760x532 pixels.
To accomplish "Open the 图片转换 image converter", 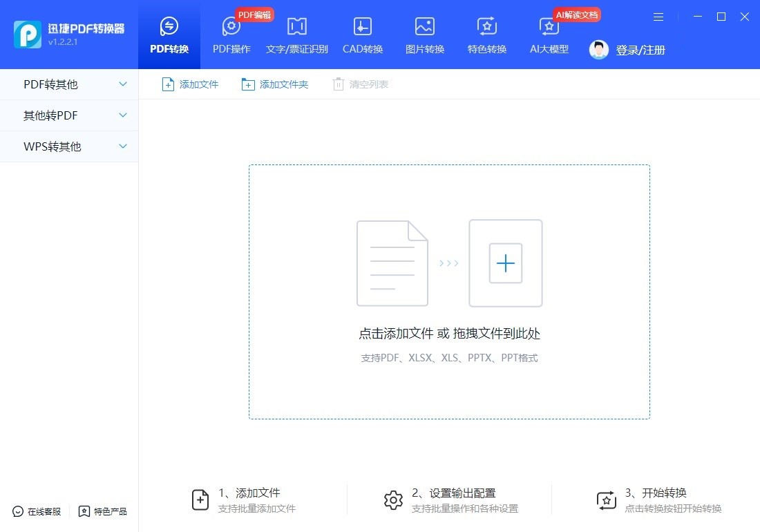I will coord(424,35).
